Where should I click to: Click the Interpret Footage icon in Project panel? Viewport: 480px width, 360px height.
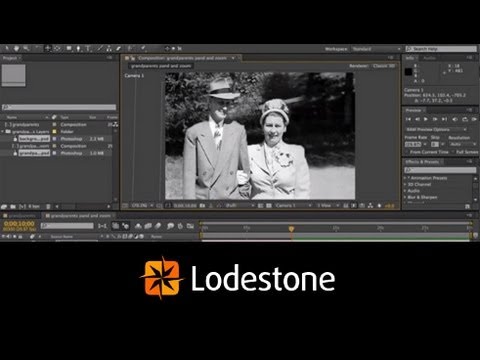[4, 207]
